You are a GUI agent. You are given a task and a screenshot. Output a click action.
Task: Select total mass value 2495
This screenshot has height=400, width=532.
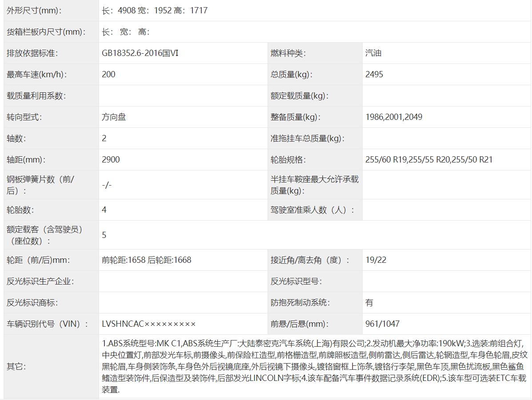[374, 75]
